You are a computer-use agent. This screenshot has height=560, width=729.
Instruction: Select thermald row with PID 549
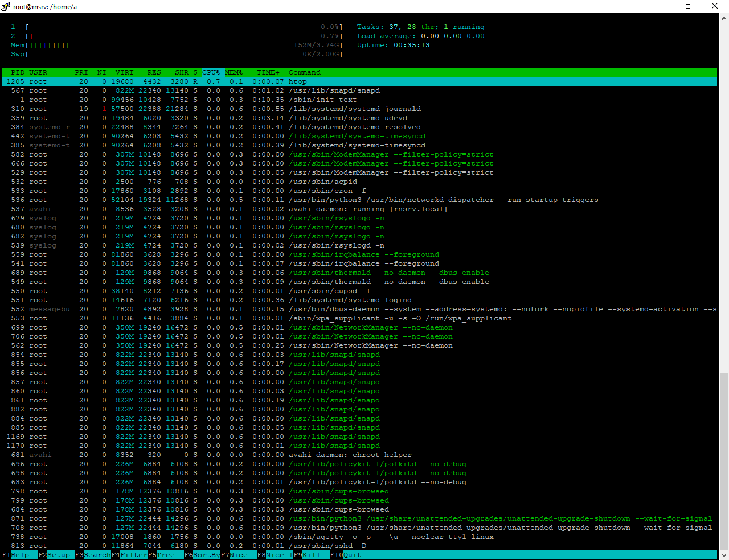pos(359,282)
